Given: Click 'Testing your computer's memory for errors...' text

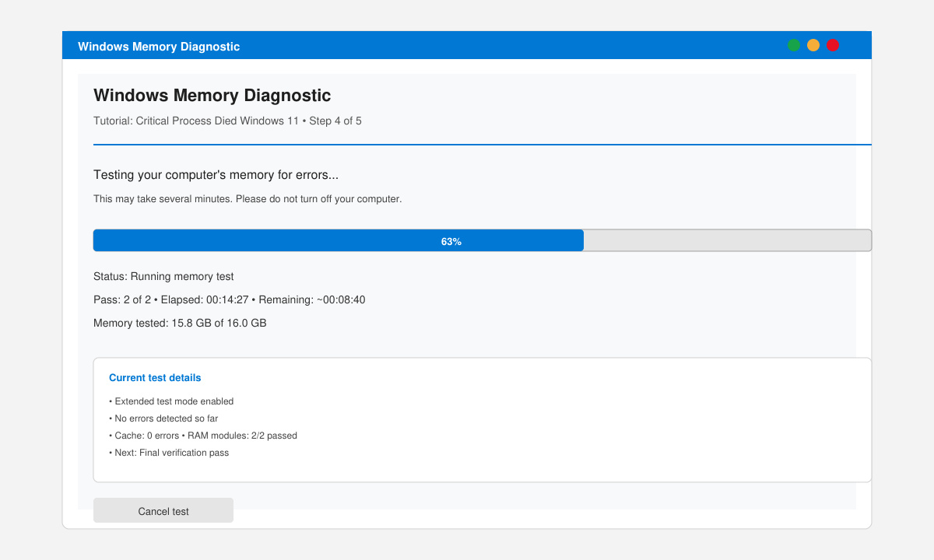Looking at the screenshot, I should (216, 175).
